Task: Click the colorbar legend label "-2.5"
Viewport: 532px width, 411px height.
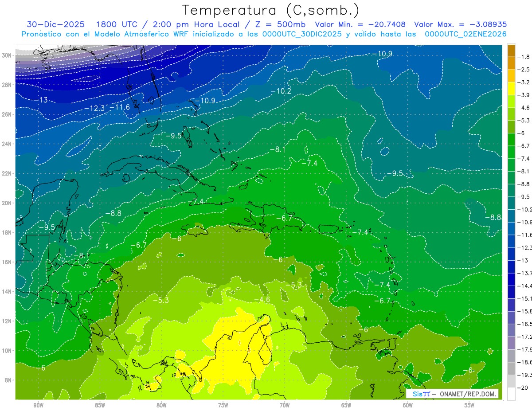Action: click(x=524, y=70)
